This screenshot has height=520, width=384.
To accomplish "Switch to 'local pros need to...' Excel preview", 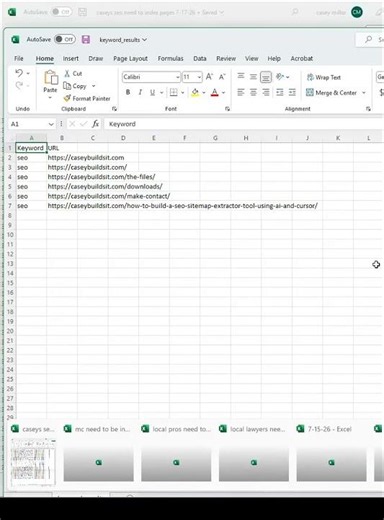I will (176, 462).
